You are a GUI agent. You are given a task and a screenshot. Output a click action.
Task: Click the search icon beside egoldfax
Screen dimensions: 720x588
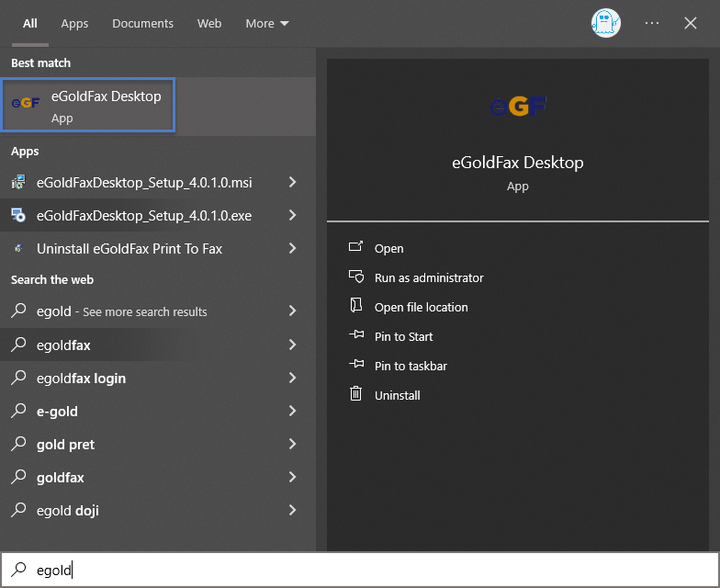(x=18, y=344)
